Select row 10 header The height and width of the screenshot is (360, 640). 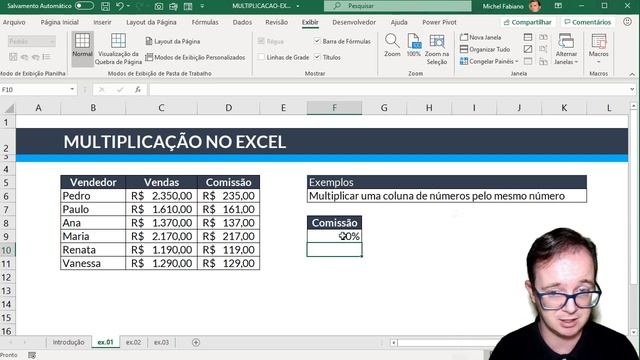click(x=7, y=250)
